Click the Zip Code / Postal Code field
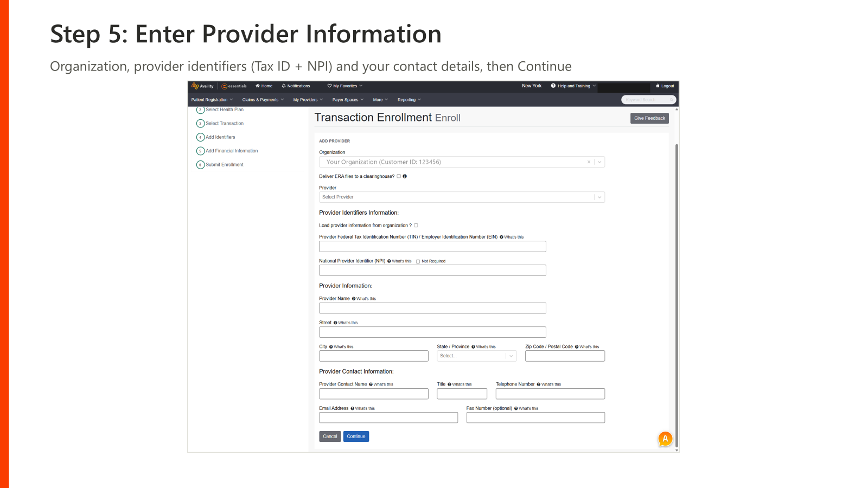The width and height of the screenshot is (868, 488). (565, 356)
